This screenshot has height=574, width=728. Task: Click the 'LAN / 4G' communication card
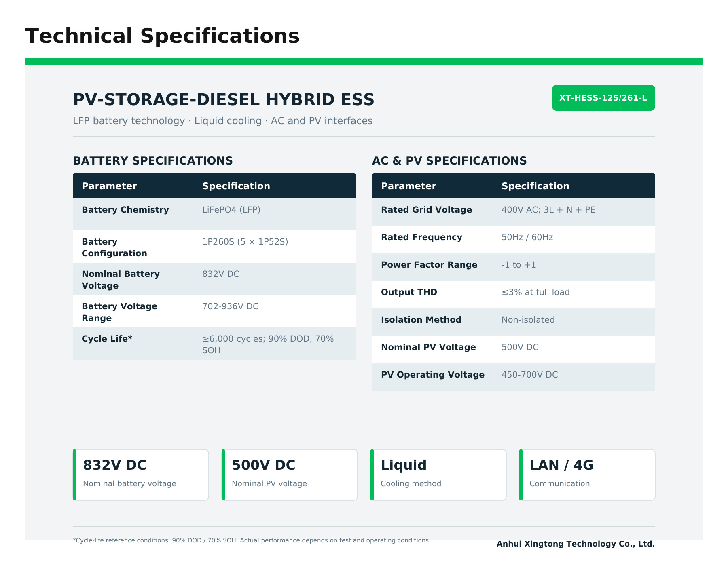pyautogui.click(x=587, y=475)
